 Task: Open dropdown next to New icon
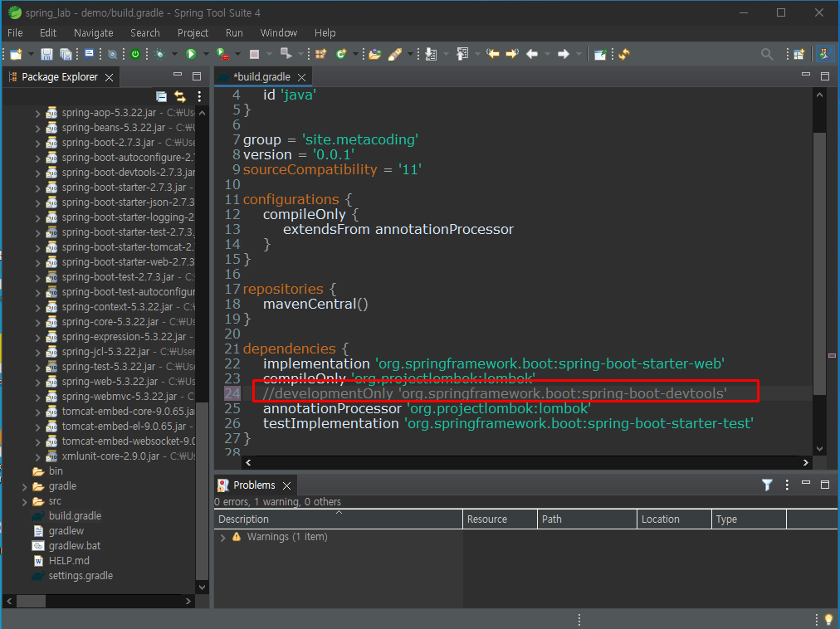31,54
